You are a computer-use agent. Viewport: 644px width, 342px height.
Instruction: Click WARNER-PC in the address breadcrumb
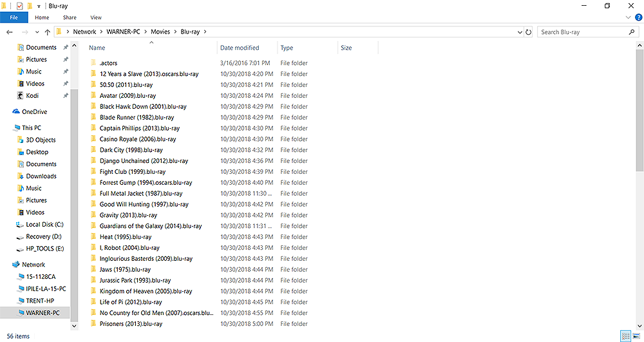click(x=123, y=32)
